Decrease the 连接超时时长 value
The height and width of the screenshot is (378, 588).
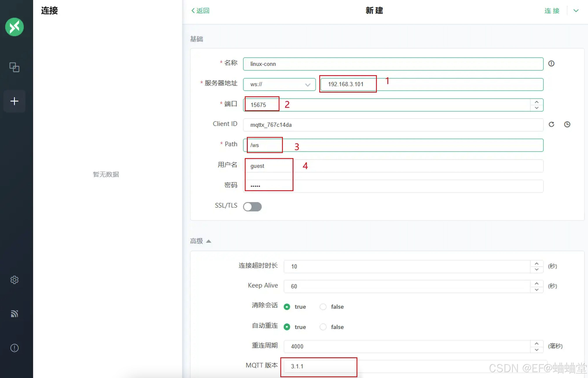(x=537, y=269)
